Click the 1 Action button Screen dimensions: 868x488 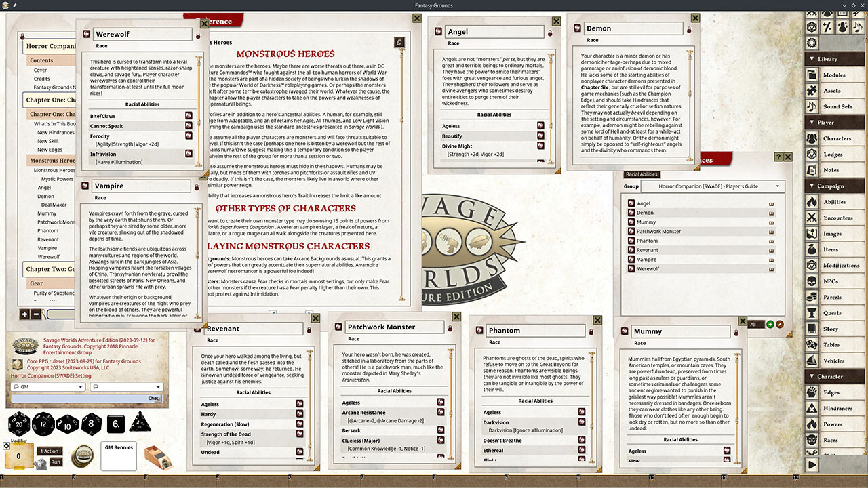click(50, 451)
